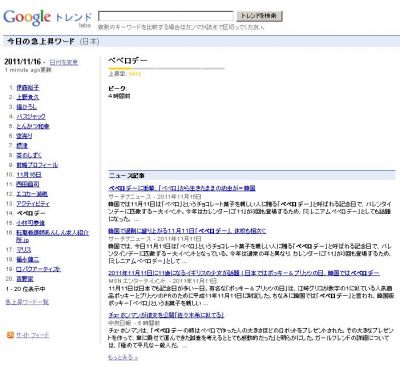
Task: Focus the trend keyword search box
Action: [166, 16]
